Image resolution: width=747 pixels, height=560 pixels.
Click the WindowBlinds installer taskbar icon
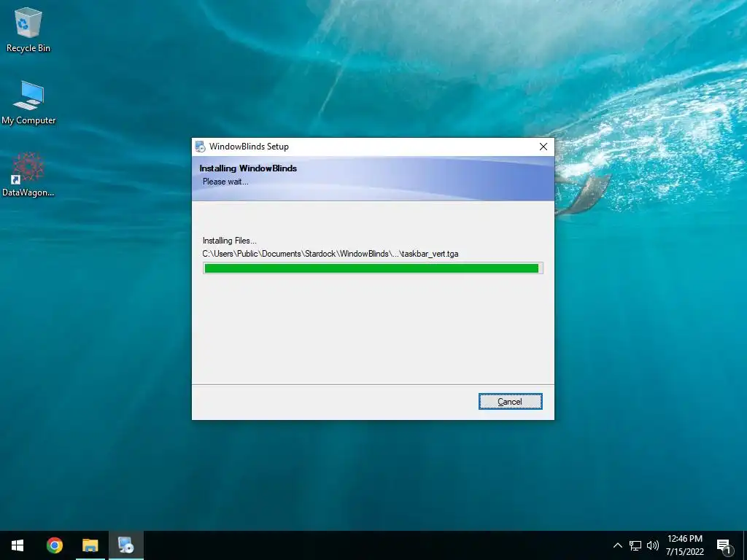[126, 545]
